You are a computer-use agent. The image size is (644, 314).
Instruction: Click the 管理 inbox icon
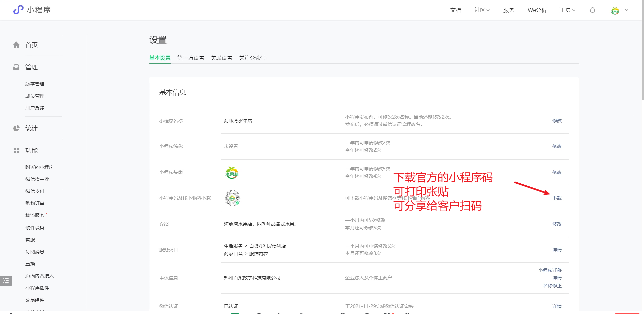click(x=16, y=67)
